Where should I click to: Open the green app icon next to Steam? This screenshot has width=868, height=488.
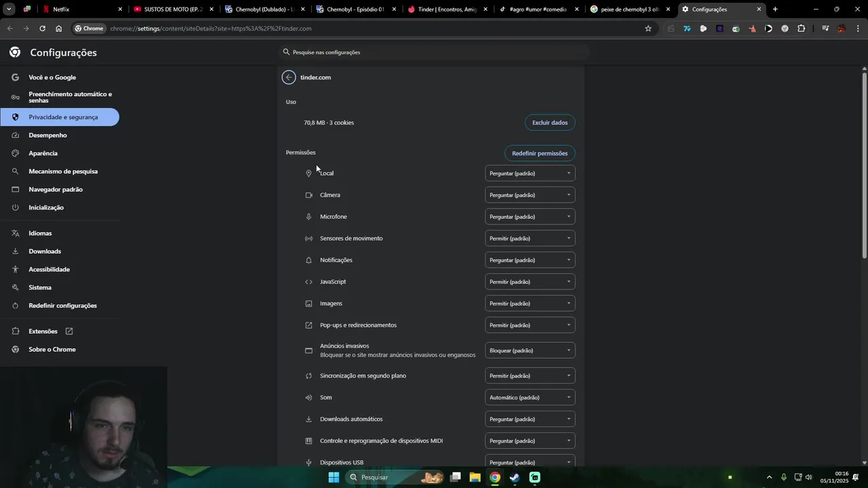pos(534,477)
